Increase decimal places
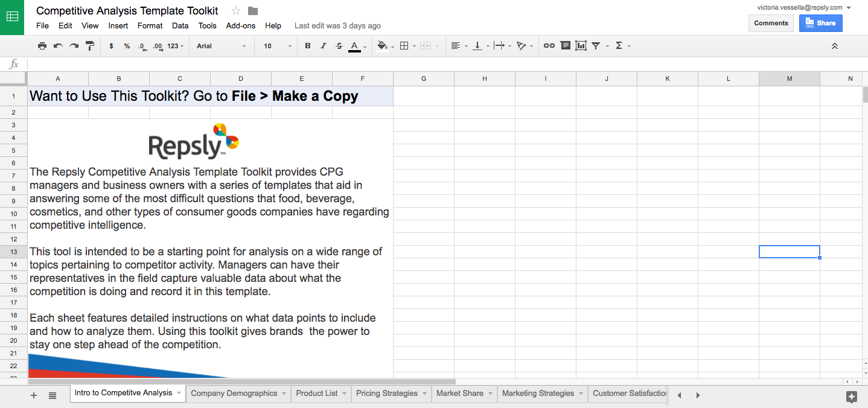The image size is (868, 408). tap(158, 46)
